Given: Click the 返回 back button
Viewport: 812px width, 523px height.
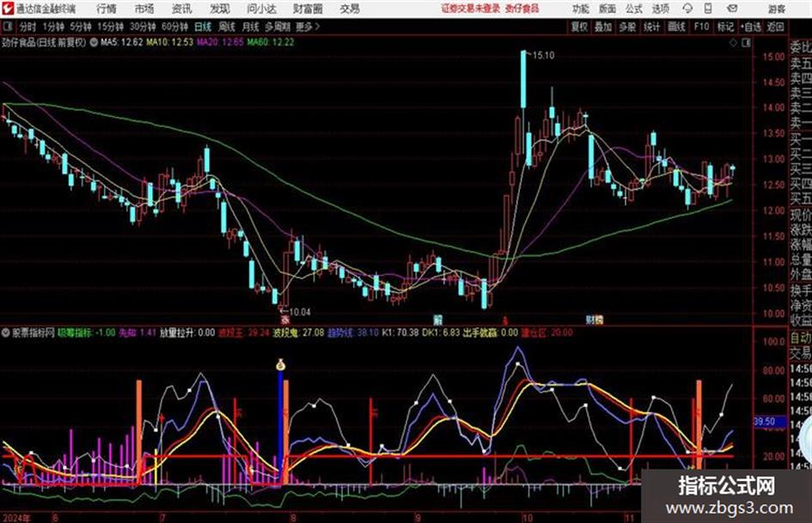Looking at the screenshot, I should tap(775, 27).
